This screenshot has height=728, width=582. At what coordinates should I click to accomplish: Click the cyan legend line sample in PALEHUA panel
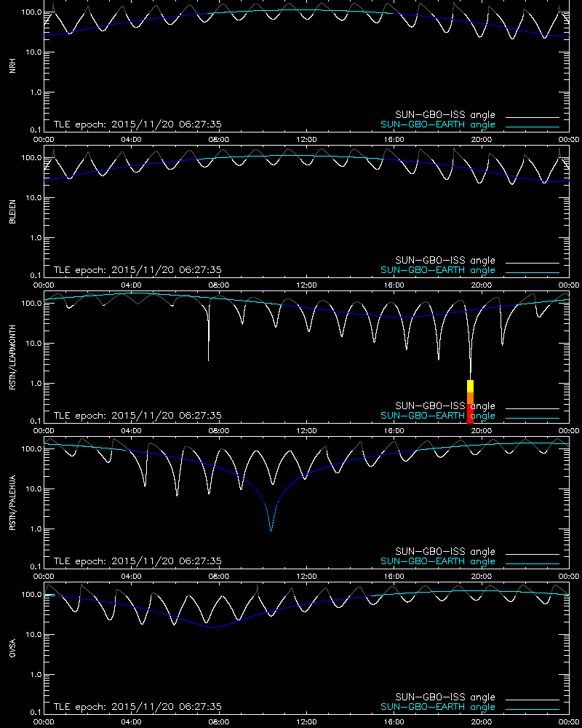point(533,563)
